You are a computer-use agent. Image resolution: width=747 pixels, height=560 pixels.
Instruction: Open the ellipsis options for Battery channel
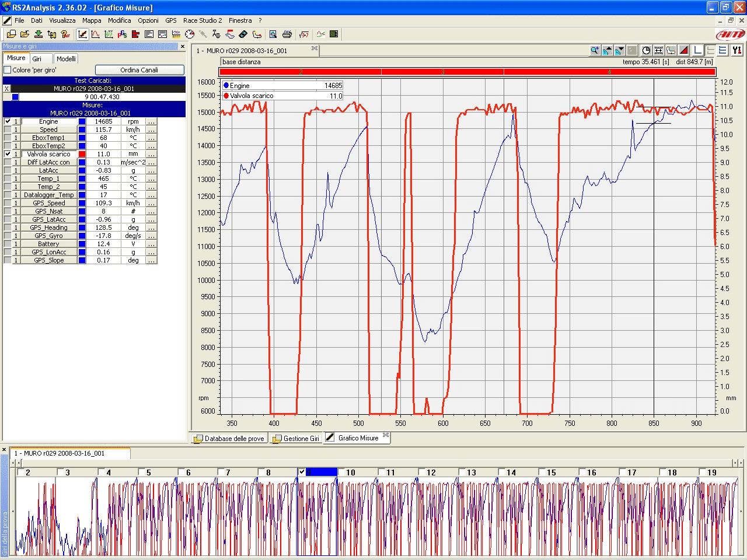point(151,244)
